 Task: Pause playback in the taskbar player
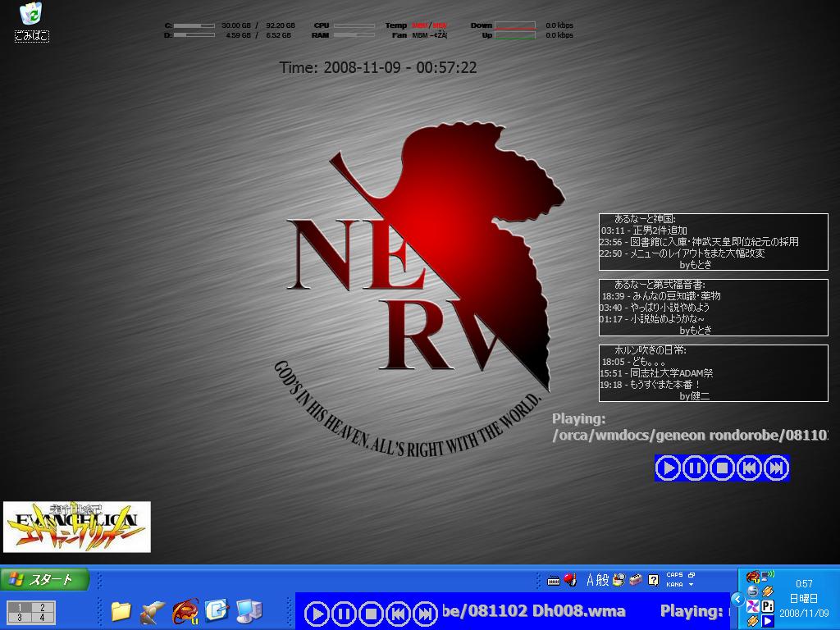click(344, 614)
